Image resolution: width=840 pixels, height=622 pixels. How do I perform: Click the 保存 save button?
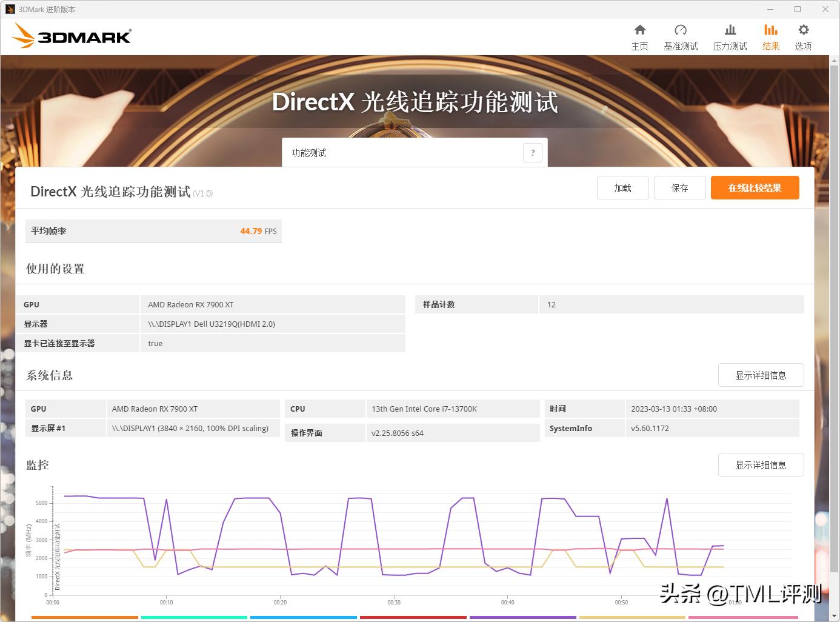[679, 188]
